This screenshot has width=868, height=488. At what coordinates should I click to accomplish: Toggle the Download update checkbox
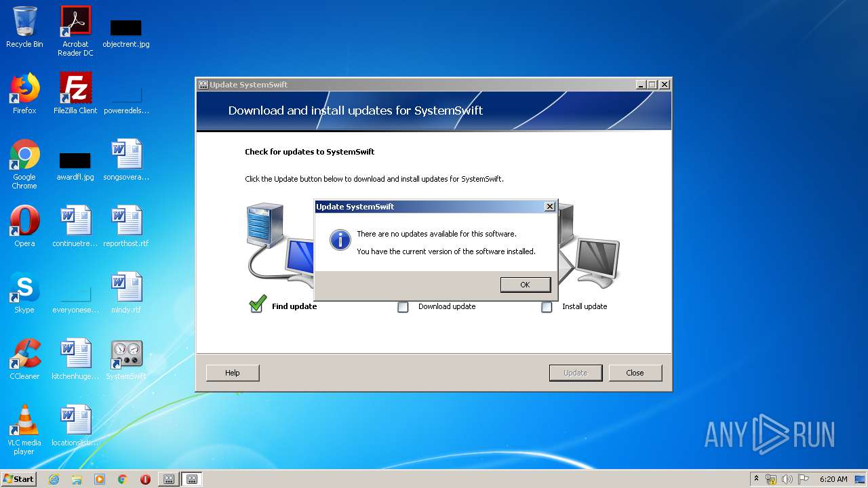403,307
